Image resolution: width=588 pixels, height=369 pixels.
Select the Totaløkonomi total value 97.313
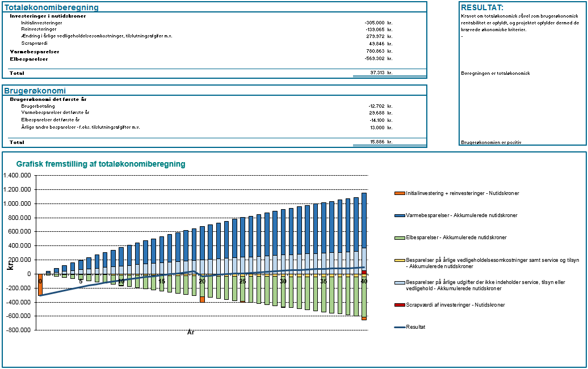click(377, 73)
